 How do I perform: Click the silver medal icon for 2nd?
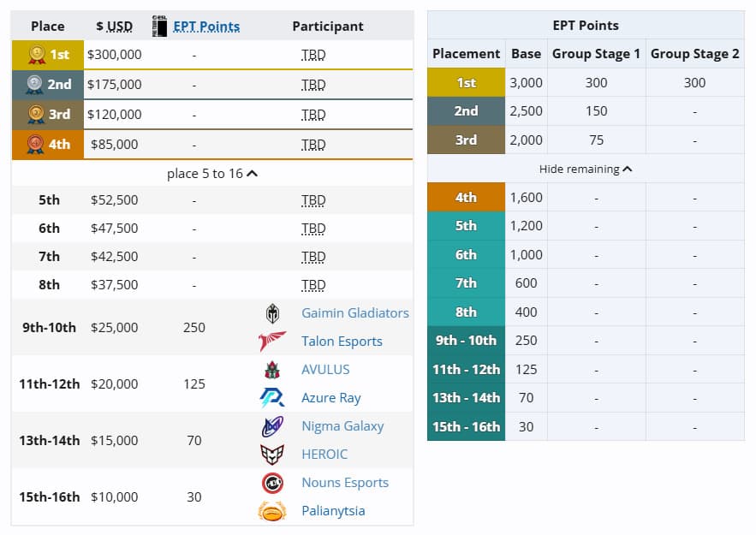click(35, 85)
